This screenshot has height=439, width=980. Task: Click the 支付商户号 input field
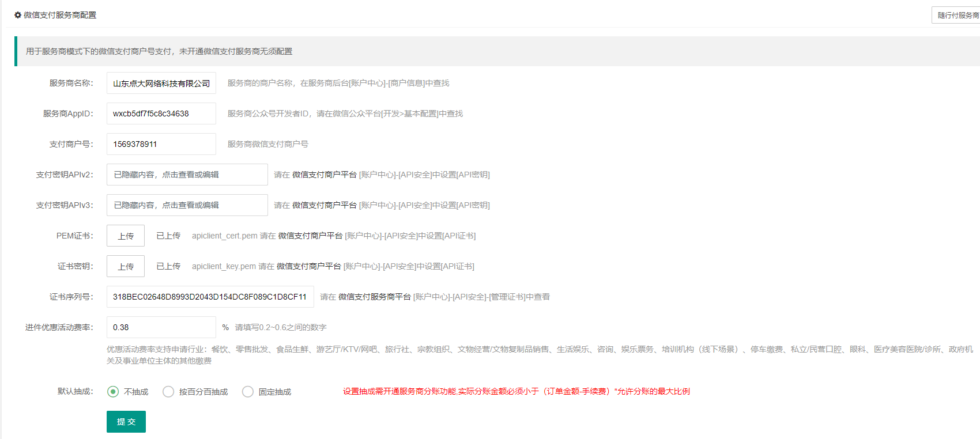coord(161,144)
